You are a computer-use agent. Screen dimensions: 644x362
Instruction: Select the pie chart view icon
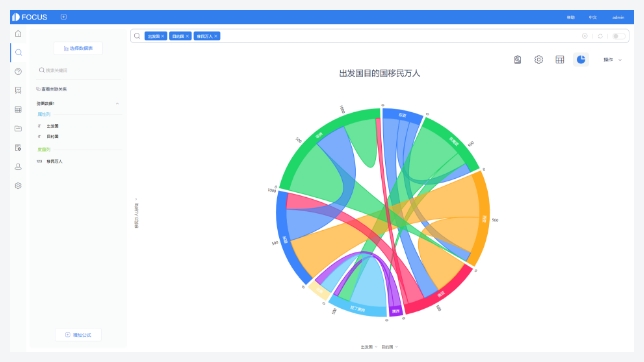581,60
